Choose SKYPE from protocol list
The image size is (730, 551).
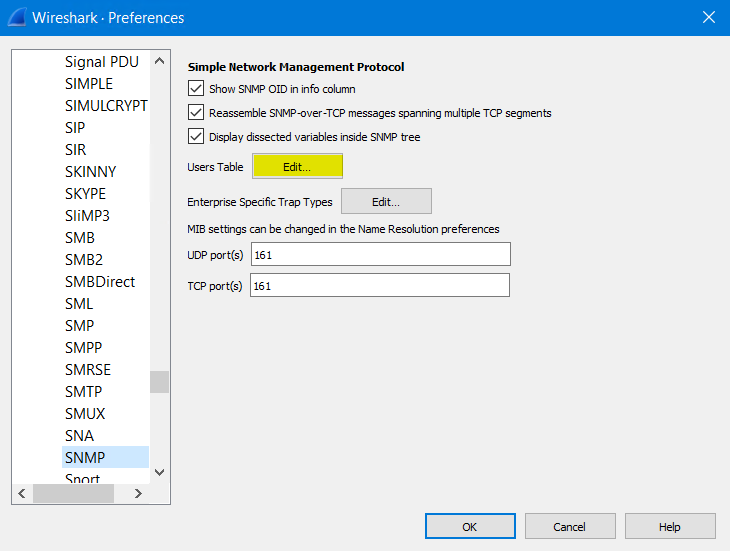(85, 193)
